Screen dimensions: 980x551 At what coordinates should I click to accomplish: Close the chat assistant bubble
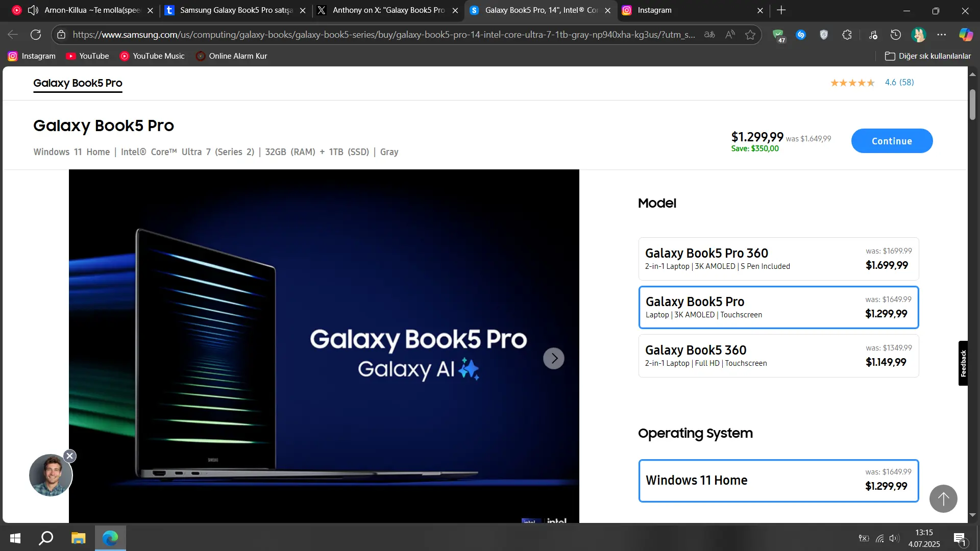(x=70, y=456)
